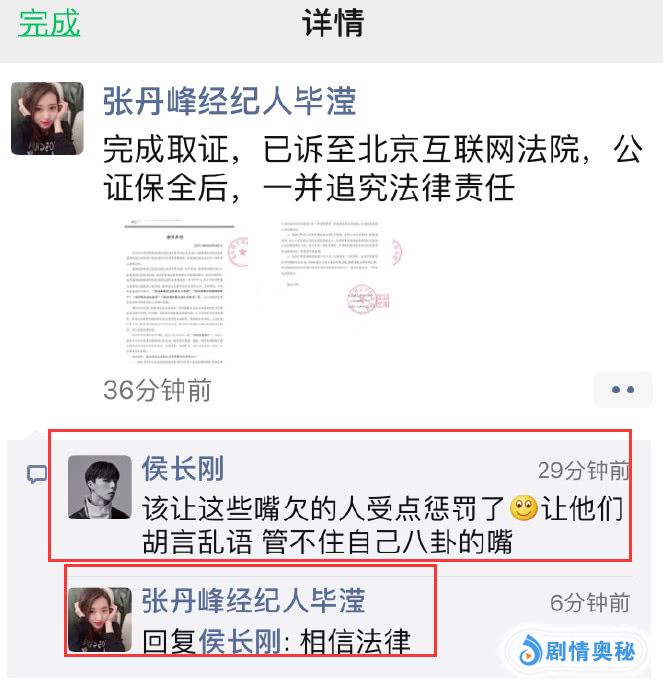The height and width of the screenshot is (681, 663).
Task: Click the 29分钟前 comment timestamp
Action: 584,470
